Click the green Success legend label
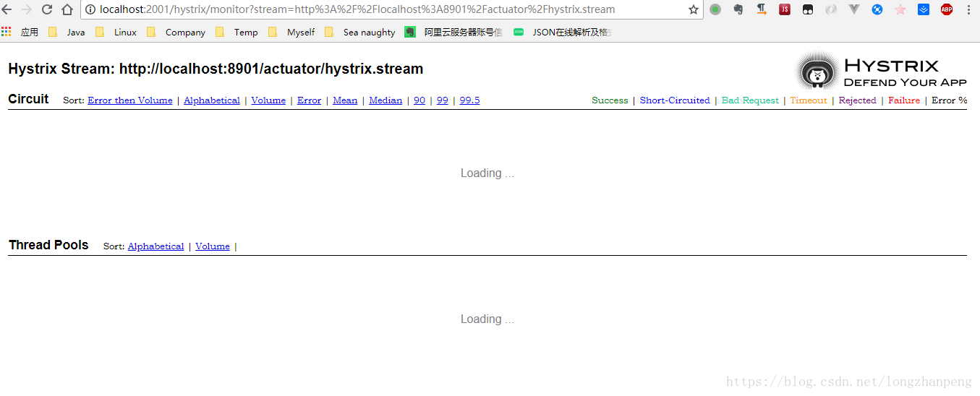This screenshot has height=396, width=980. [x=610, y=100]
